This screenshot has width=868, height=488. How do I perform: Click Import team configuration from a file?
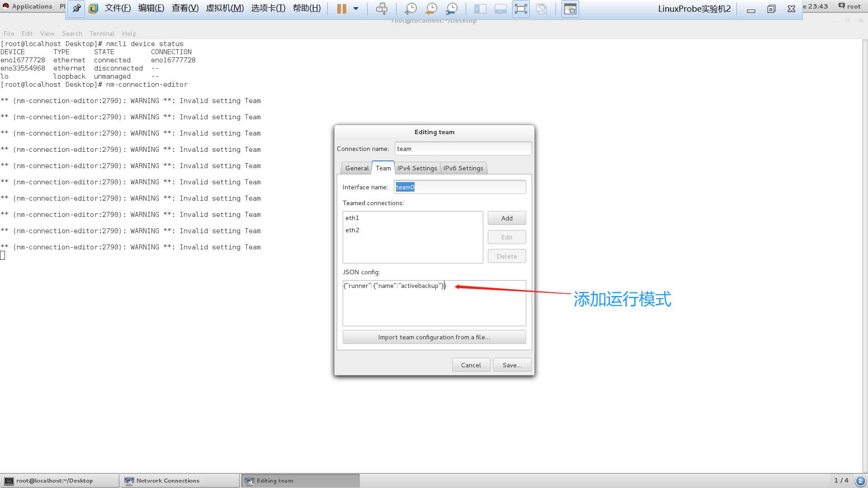click(434, 337)
